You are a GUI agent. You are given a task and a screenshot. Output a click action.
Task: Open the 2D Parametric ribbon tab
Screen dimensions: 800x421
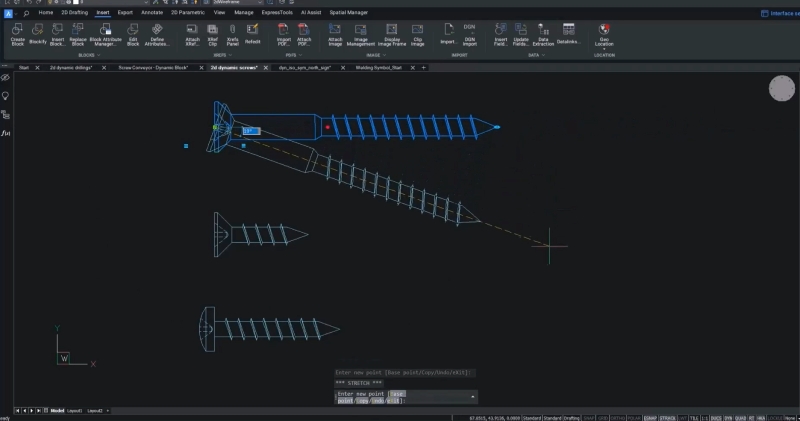coord(188,12)
